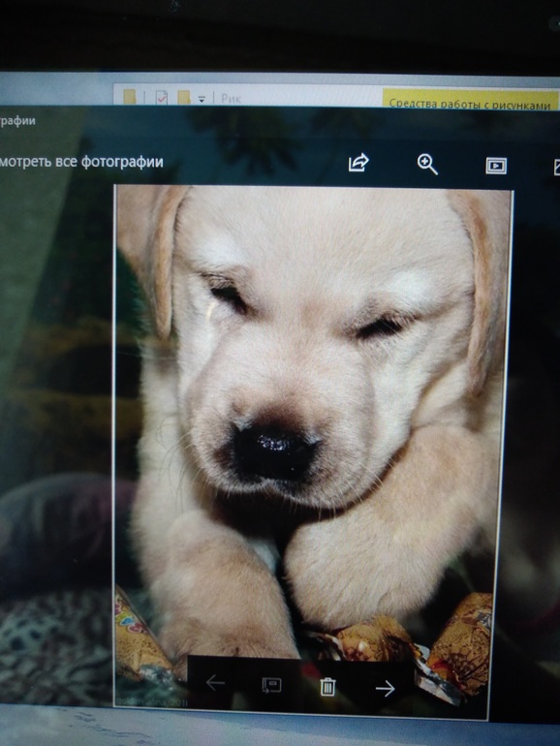The image size is (560, 746).
Task: Delete the photo using trash icon
Action: coord(327,687)
